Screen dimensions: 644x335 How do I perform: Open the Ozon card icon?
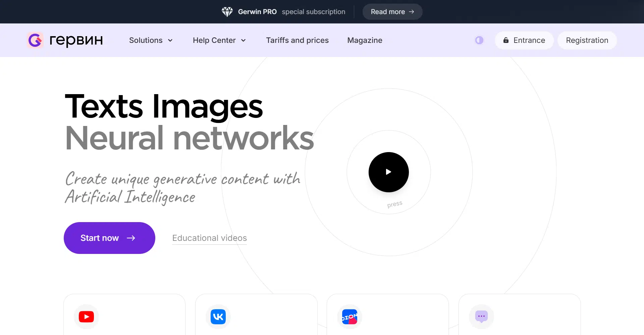[350, 317]
